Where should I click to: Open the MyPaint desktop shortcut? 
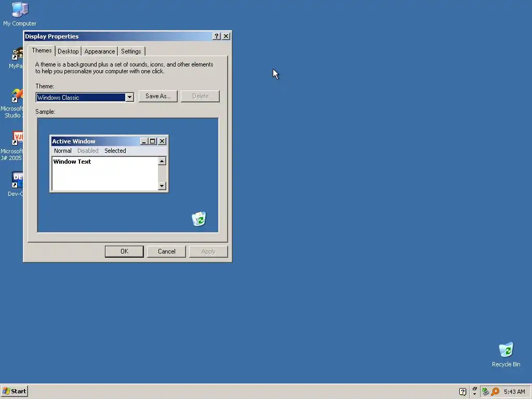point(16,58)
